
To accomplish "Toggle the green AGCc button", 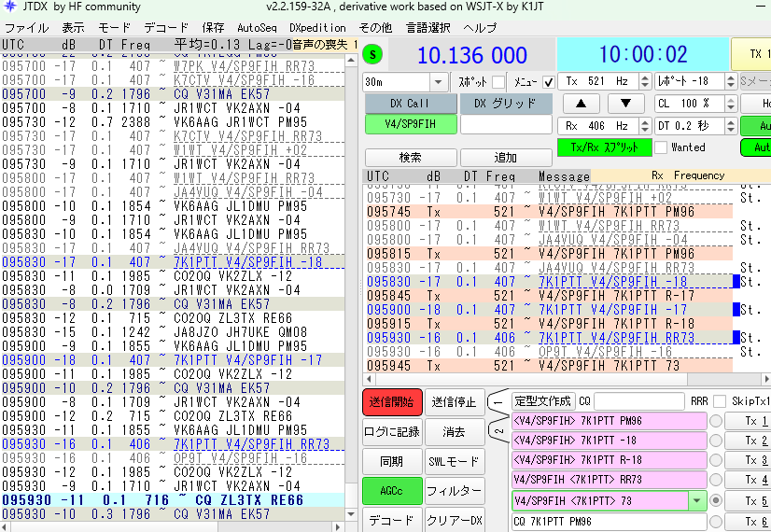I will point(392,491).
